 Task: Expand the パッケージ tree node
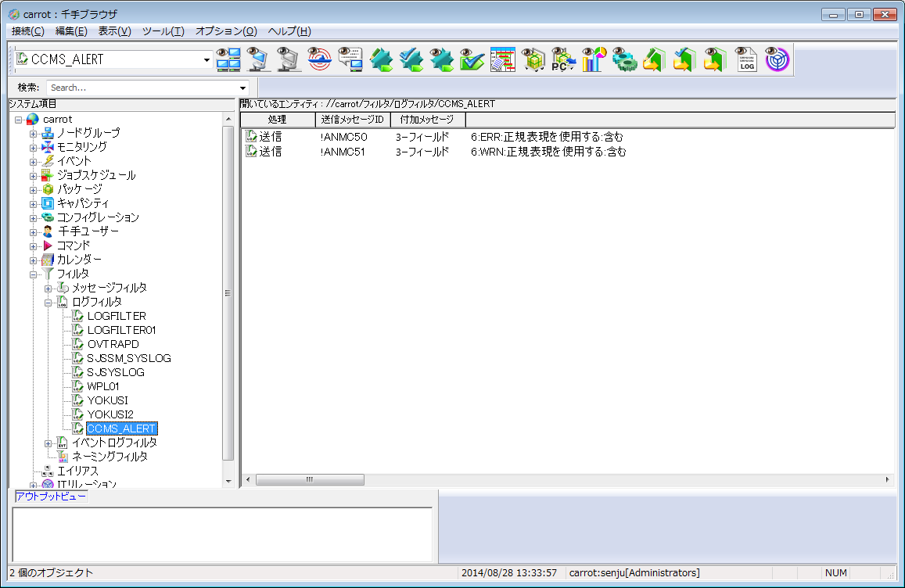click(x=33, y=190)
